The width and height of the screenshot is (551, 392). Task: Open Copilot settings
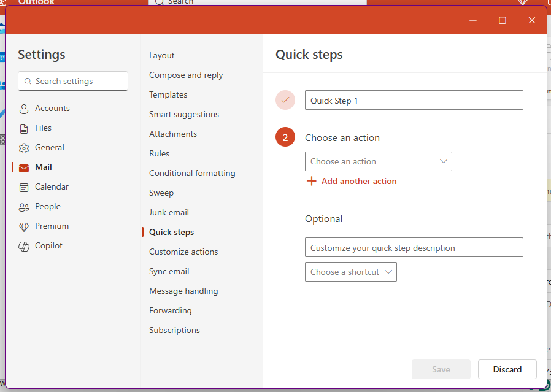[48, 246]
